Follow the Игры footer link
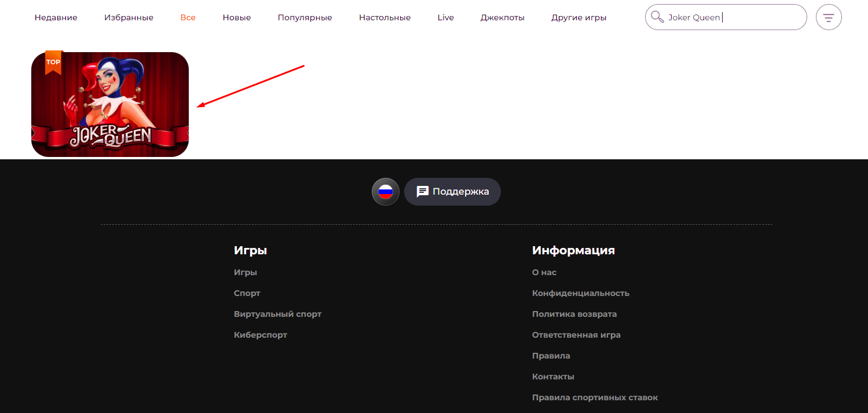This screenshot has height=413, width=868. pyautogui.click(x=246, y=272)
